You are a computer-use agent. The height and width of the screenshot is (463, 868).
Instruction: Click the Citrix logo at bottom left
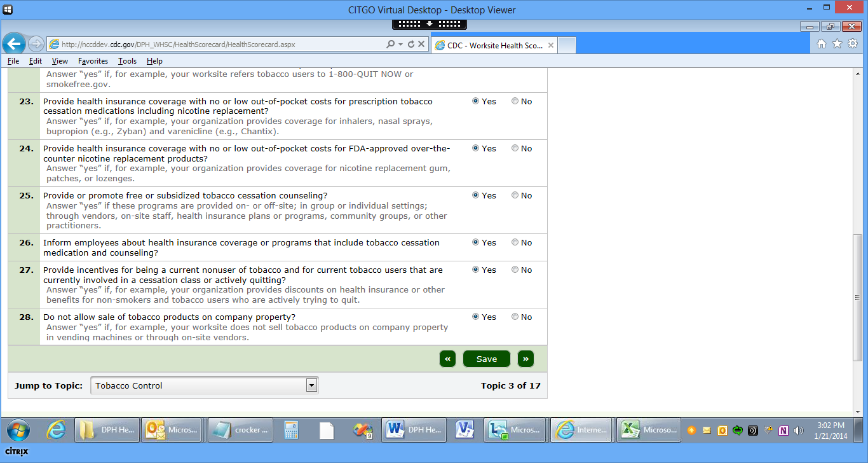[x=17, y=452]
